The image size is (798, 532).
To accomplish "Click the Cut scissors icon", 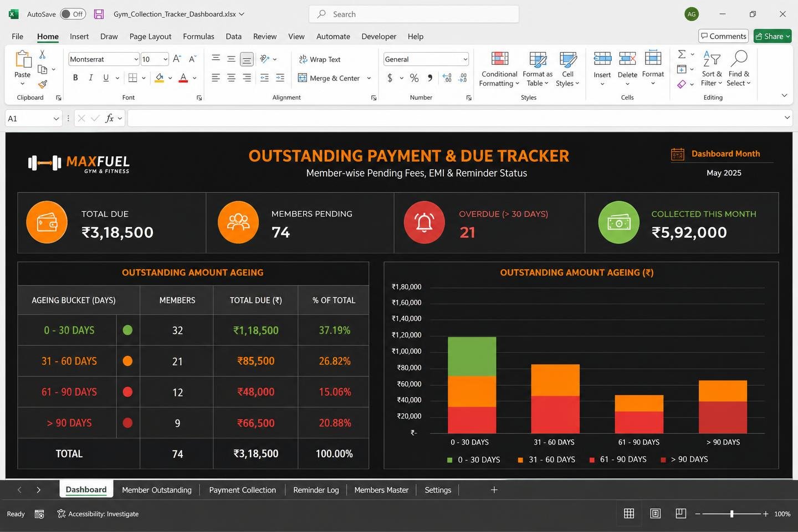I will 42,54.
